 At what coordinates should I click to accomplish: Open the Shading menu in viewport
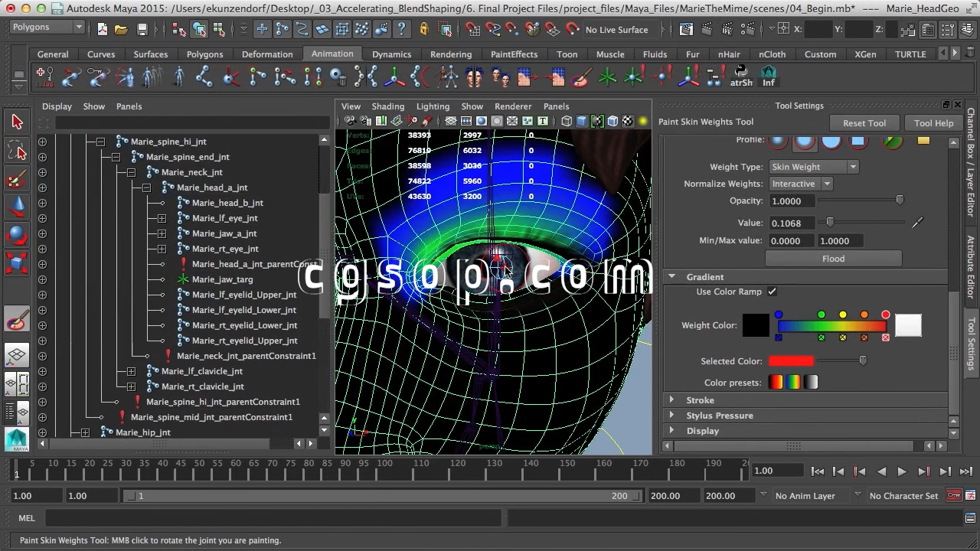pyautogui.click(x=387, y=106)
